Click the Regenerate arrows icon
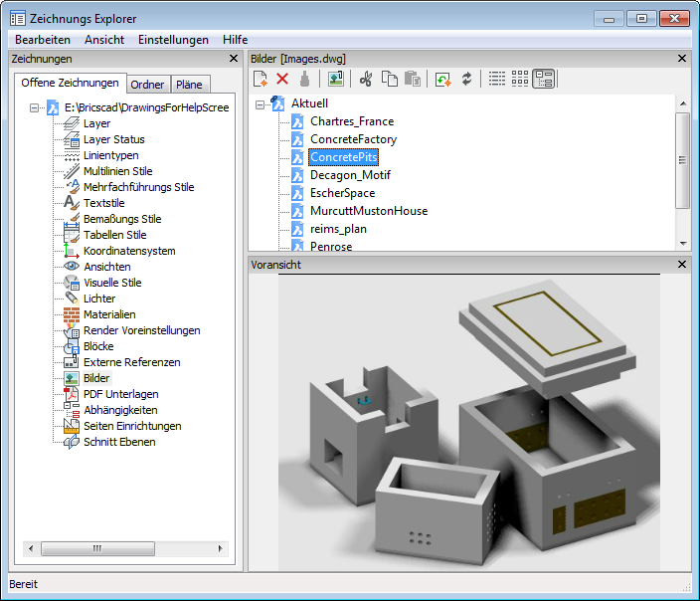The height and width of the screenshot is (601, 700). [x=466, y=79]
